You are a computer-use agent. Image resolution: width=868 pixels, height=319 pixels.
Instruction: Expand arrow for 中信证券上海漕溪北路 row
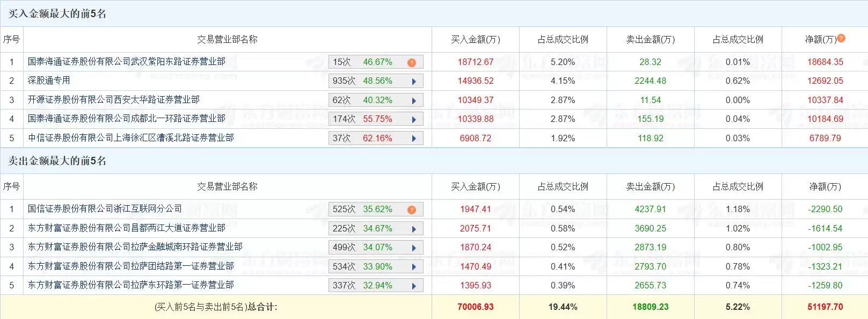click(x=414, y=139)
